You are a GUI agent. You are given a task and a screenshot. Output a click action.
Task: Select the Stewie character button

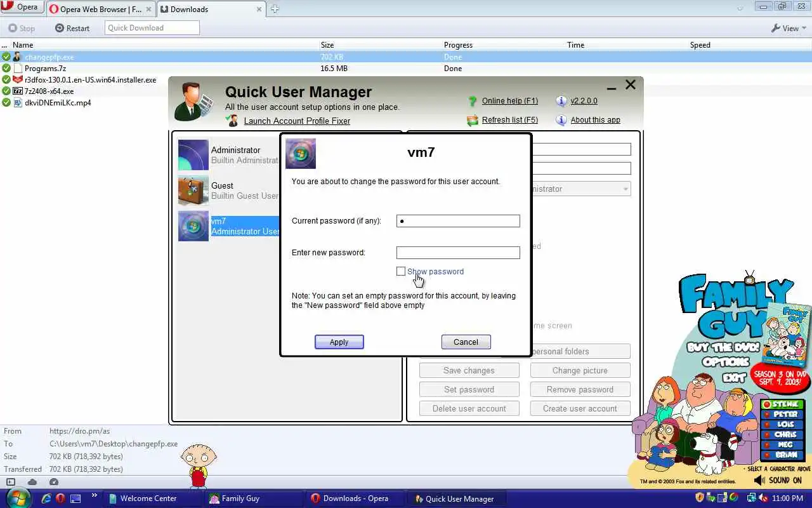click(x=783, y=404)
